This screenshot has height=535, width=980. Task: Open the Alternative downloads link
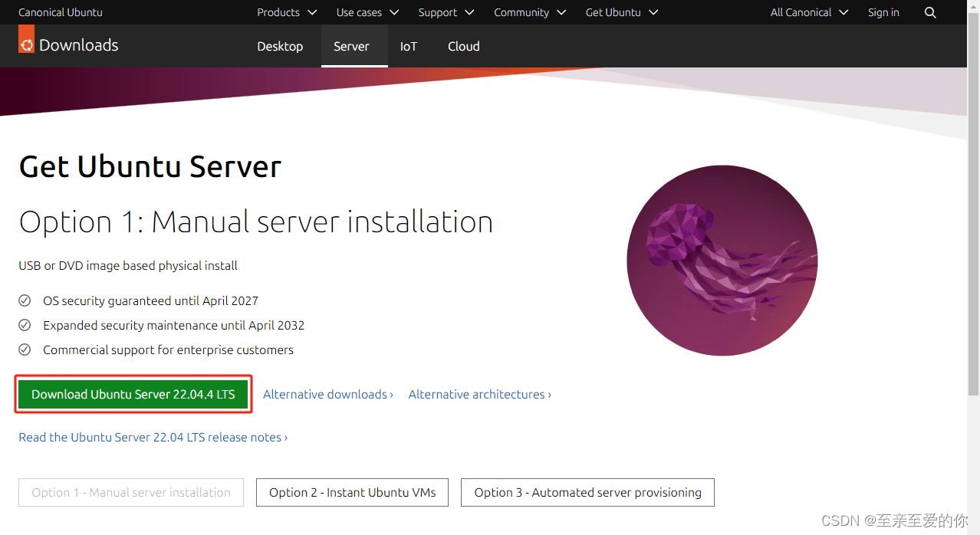(x=328, y=394)
